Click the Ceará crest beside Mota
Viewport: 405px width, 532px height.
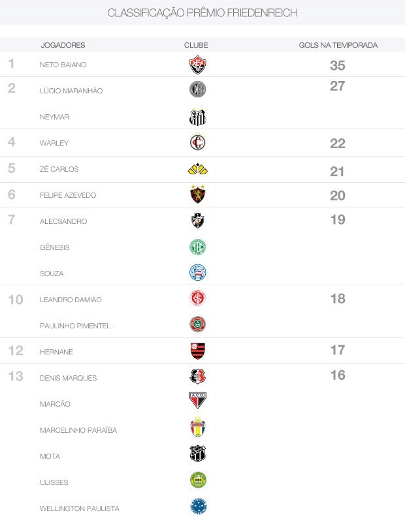coord(197,454)
